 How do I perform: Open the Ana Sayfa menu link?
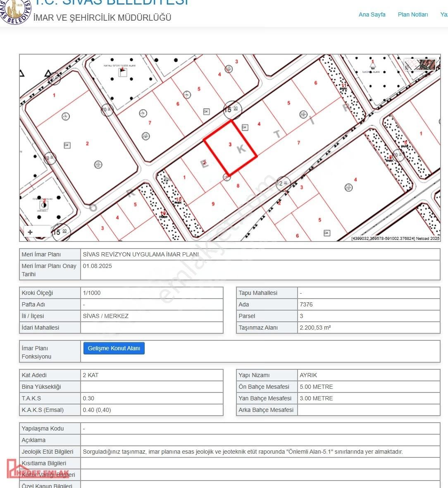coord(372,14)
